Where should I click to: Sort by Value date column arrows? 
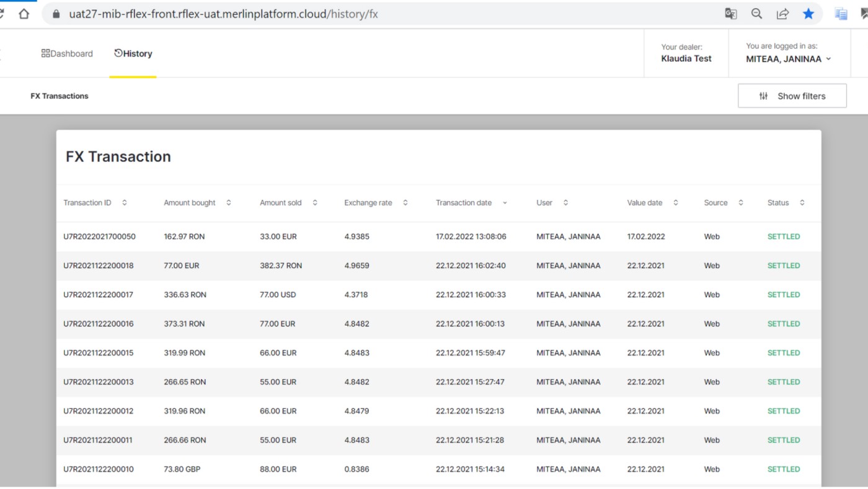(x=676, y=203)
